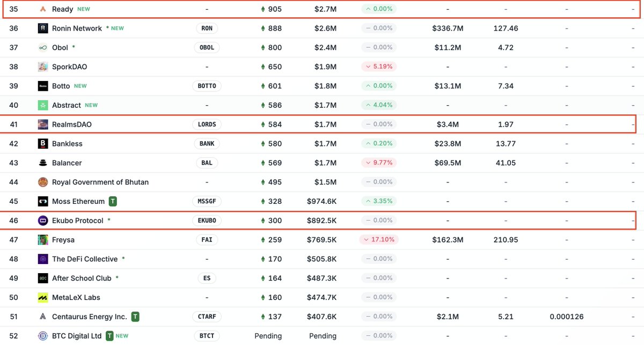This screenshot has width=644, height=345.
Task: Click the Moss Ethereum logo icon
Action: click(43, 201)
